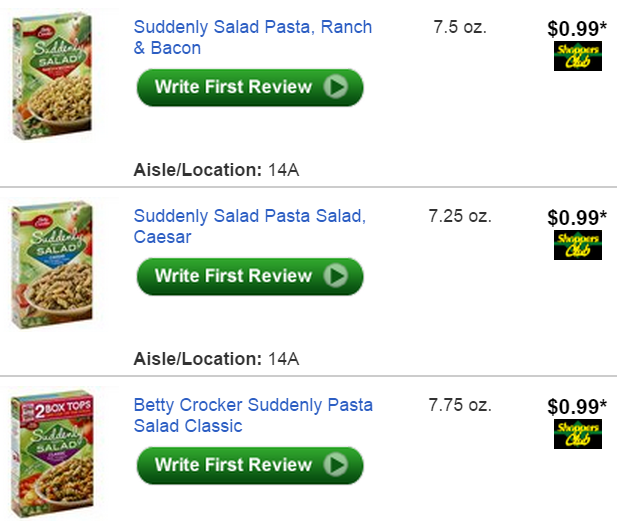Open Suddenly Salad Caesar box image
Viewport: 617px width, 530px height.
52,265
